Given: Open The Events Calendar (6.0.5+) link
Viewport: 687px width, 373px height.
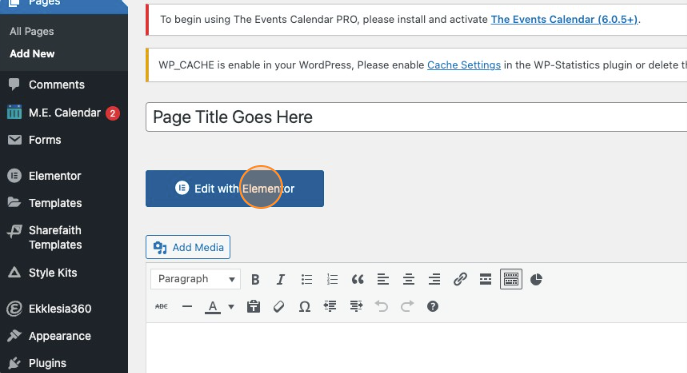Looking at the screenshot, I should pyautogui.click(x=564, y=19).
